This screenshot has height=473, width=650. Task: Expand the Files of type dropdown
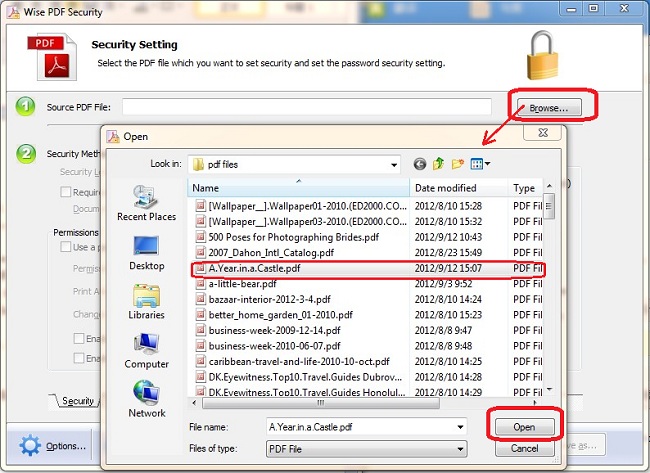pyautogui.click(x=460, y=449)
